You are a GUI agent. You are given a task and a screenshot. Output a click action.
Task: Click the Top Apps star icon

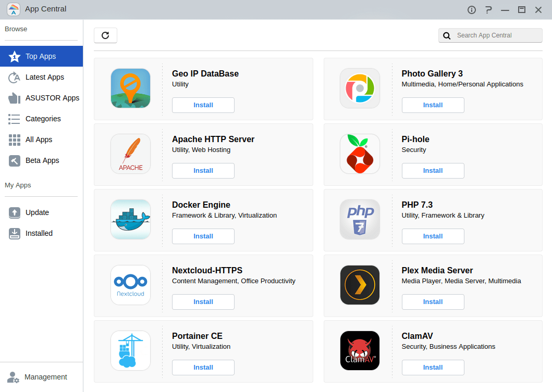tap(15, 56)
